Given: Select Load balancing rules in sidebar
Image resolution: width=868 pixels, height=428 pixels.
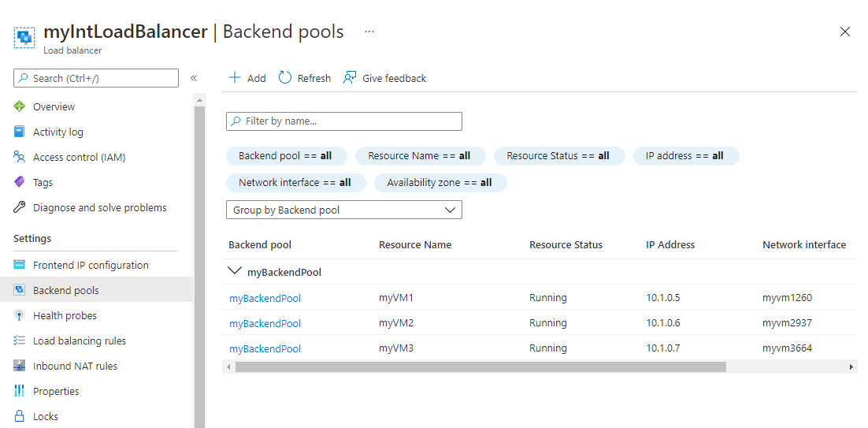Looking at the screenshot, I should [x=79, y=341].
